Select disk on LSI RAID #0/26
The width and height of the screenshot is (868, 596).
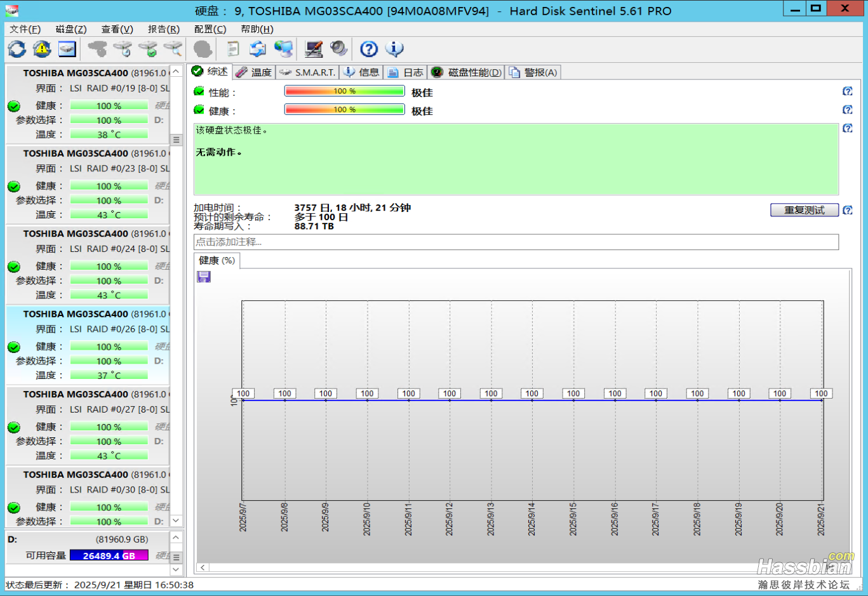tap(88, 346)
